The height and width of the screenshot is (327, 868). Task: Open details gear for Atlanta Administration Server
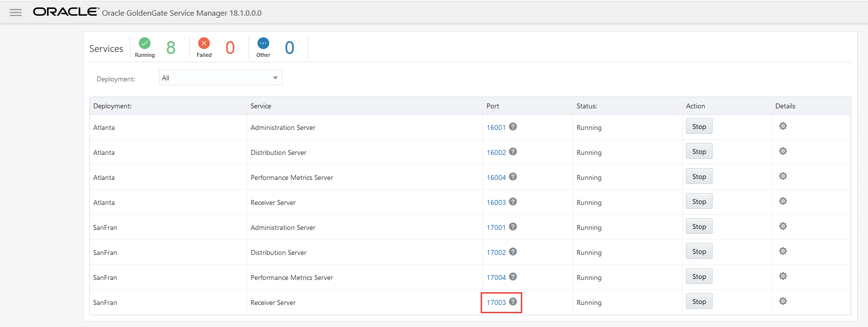click(x=783, y=126)
